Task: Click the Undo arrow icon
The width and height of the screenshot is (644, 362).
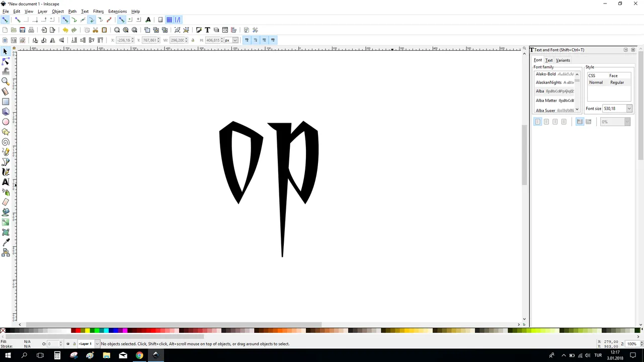Action: click(65, 30)
